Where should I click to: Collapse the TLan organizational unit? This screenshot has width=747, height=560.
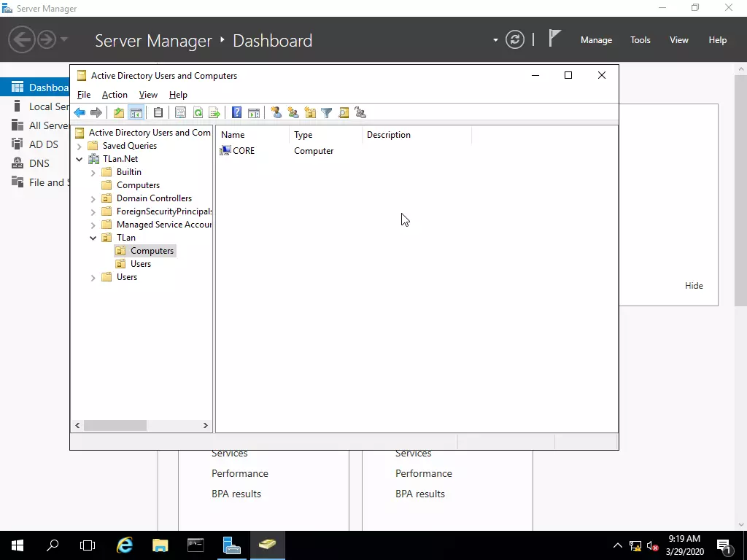pos(93,238)
